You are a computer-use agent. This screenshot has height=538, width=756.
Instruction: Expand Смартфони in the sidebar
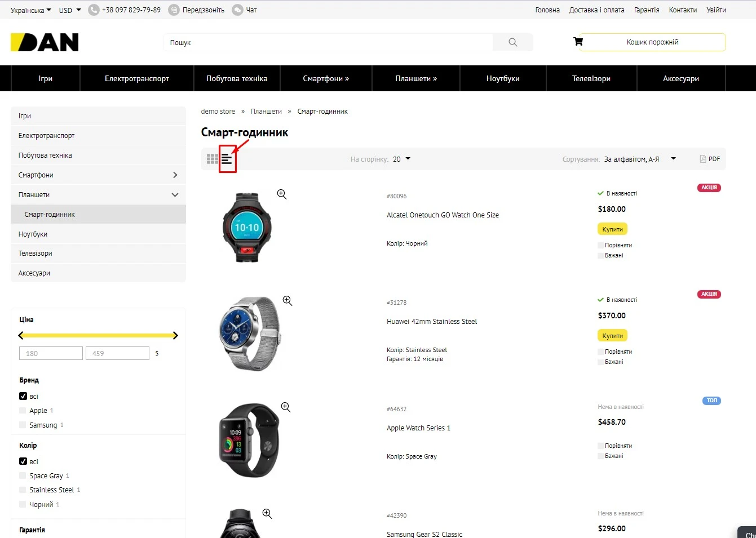[175, 175]
